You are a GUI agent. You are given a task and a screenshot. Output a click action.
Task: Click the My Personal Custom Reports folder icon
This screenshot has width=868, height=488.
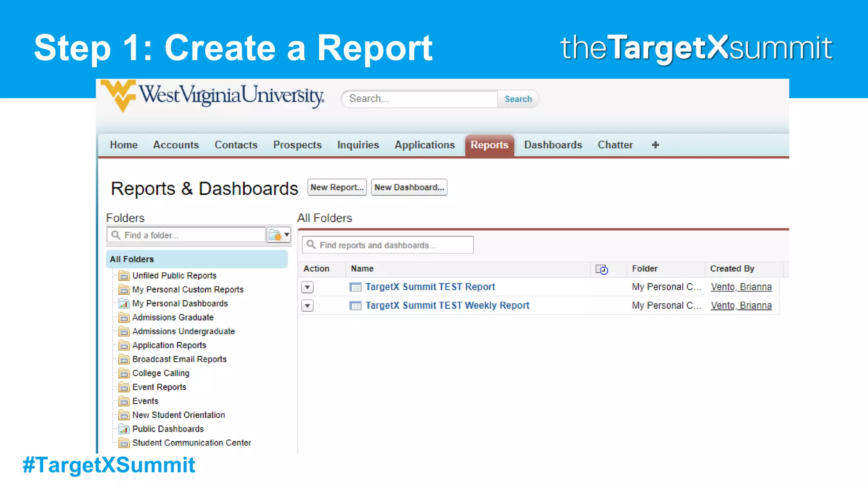[x=124, y=290]
